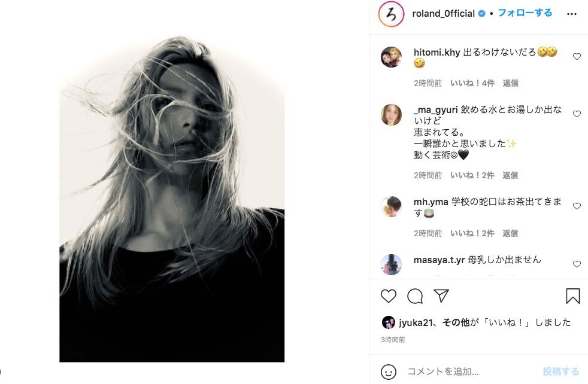This screenshot has height=384, width=588.
Task: Open comments via the speech bubble icon
Action: (415, 296)
